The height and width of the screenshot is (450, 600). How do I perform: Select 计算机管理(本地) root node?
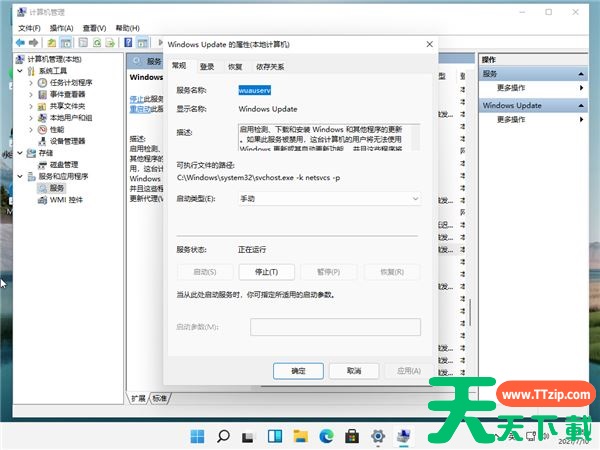coord(54,59)
